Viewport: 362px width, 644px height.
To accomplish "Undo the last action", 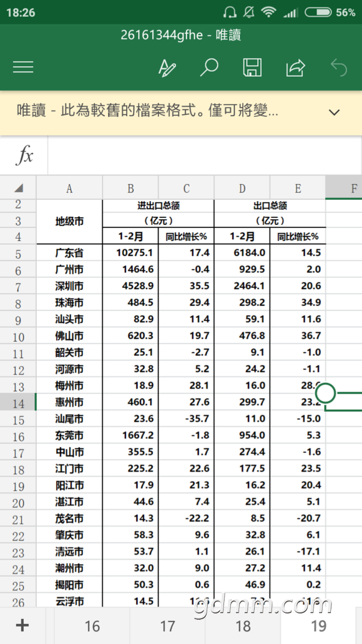I will (x=339, y=67).
